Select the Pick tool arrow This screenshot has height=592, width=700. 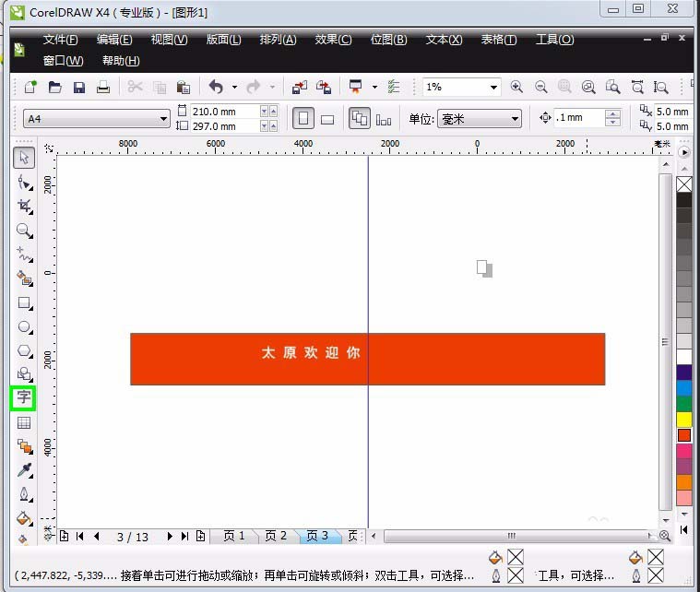point(24,158)
